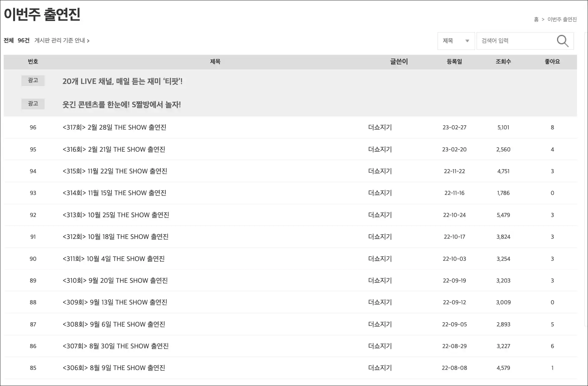
Task: Select view count 1,786
Action: (503, 193)
